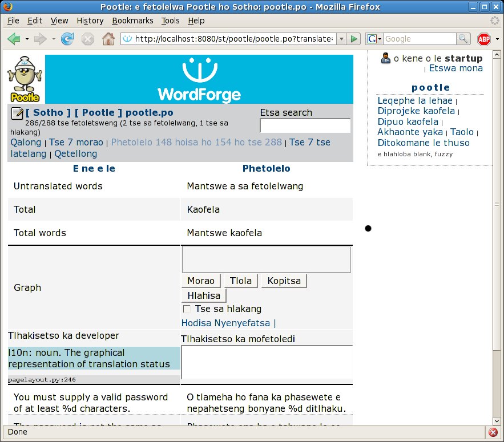504x442 pixels.
Task: Click the Kopitsa button
Action: tap(284, 281)
